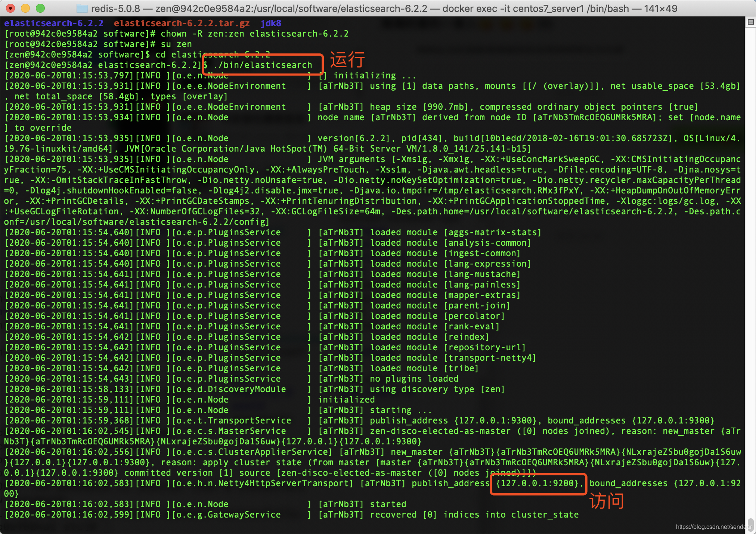Click loaded module [reindex] line
The image size is (756, 534).
pyautogui.click(x=247, y=337)
